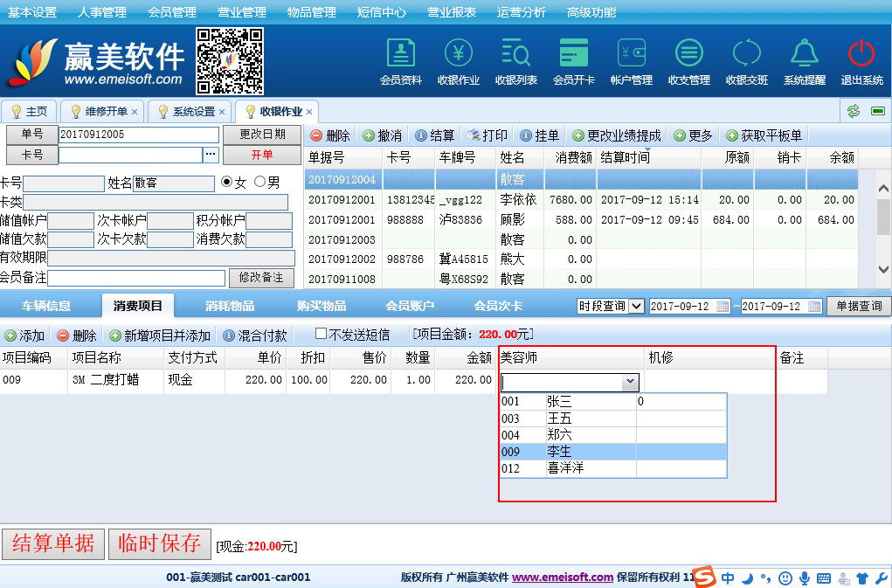Select 李生 from the beautician list
Viewport: 892px width, 588px height.
pos(559,452)
